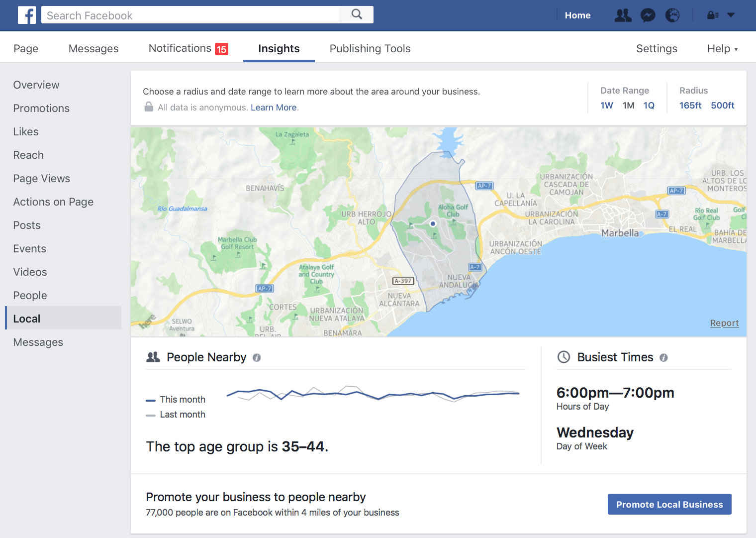The width and height of the screenshot is (756, 538).
Task: Open Messages at the sidebar bottom
Action: (x=38, y=342)
